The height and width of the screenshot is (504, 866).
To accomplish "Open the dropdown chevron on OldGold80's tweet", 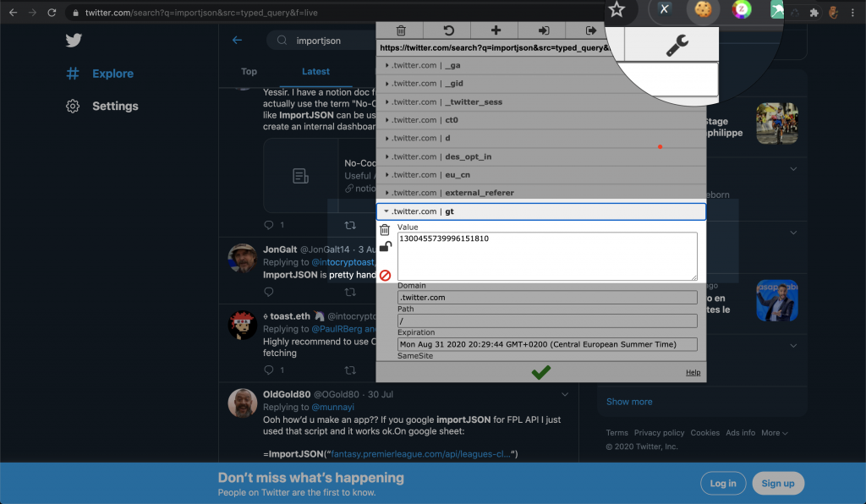I will click(564, 394).
